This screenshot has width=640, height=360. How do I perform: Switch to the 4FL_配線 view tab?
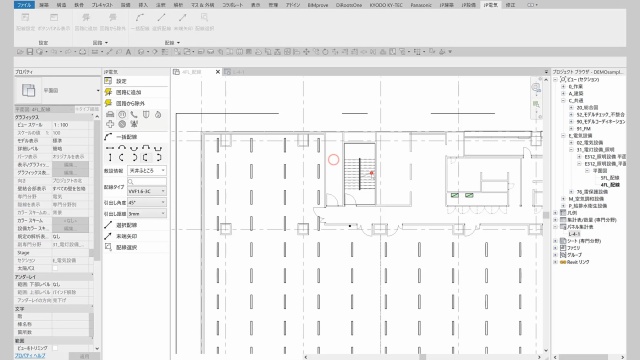(x=192, y=72)
